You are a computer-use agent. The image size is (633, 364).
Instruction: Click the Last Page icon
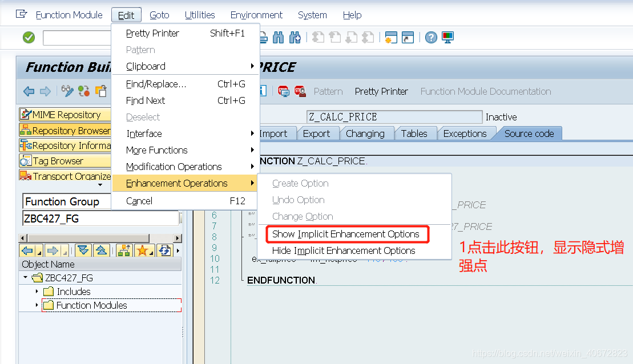[368, 38]
